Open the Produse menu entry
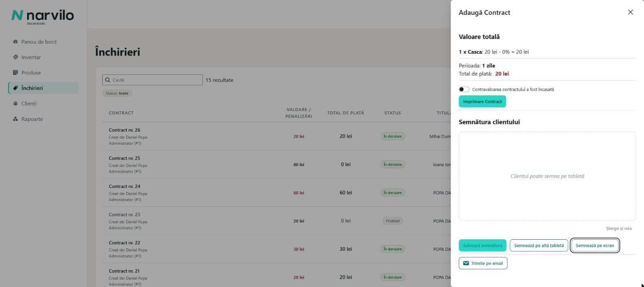The width and height of the screenshot is (644, 287). tap(44, 73)
